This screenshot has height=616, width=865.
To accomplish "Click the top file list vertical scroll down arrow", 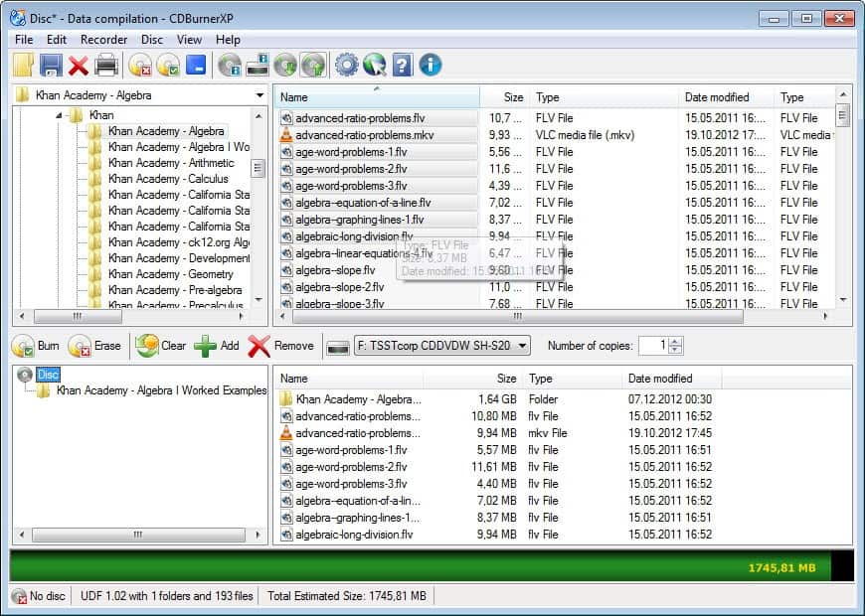I will pos(843,300).
